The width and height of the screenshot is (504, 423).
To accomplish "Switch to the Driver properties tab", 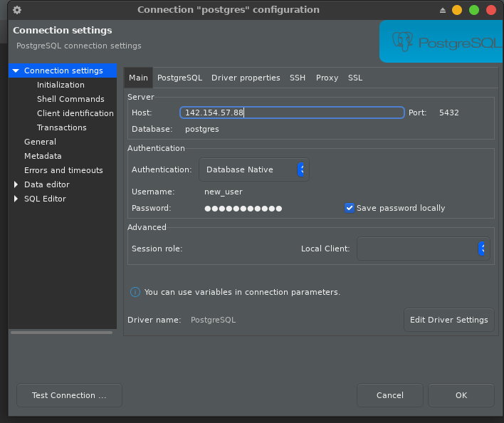I will coord(246,78).
